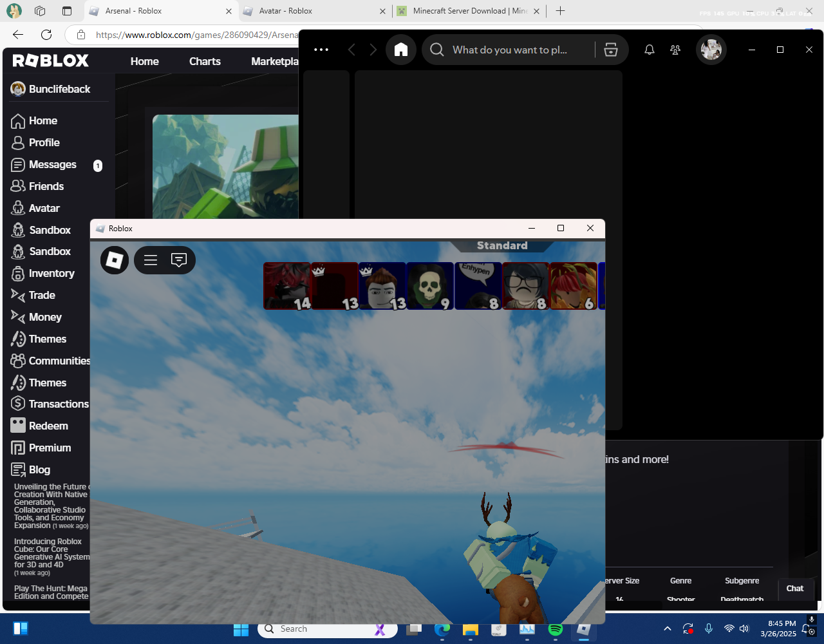Open Roblox app from the taskbar
824x644 pixels.
point(584,629)
